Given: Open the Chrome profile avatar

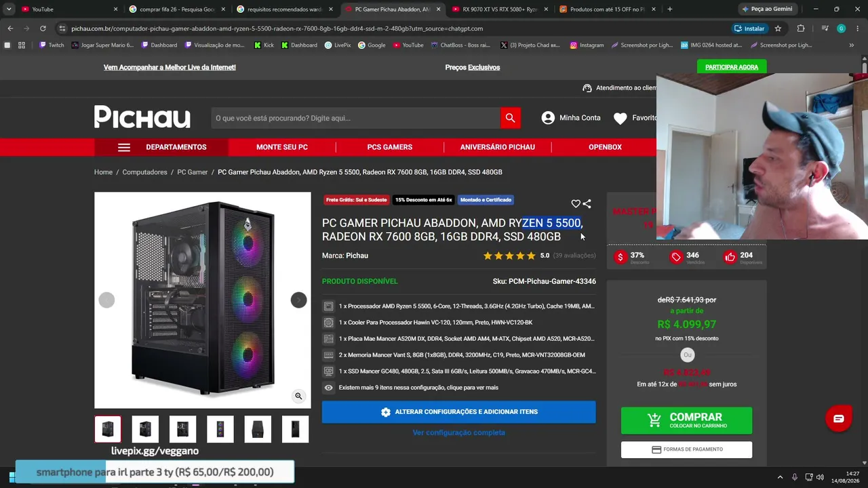Looking at the screenshot, I should click(x=841, y=28).
